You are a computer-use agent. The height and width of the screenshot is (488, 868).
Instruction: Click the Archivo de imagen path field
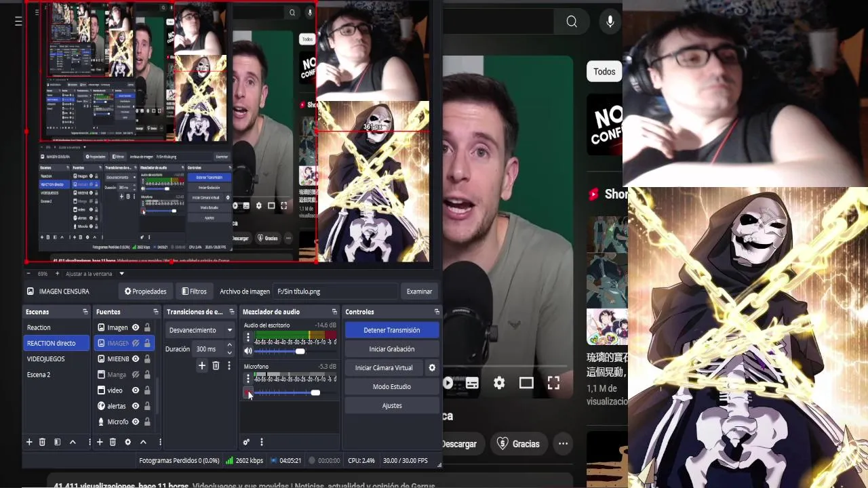335,291
